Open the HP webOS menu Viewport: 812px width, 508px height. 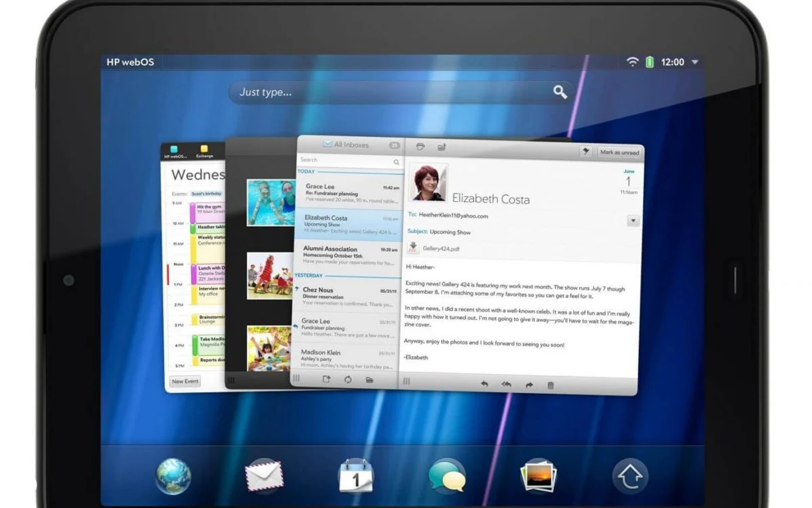tap(131, 62)
